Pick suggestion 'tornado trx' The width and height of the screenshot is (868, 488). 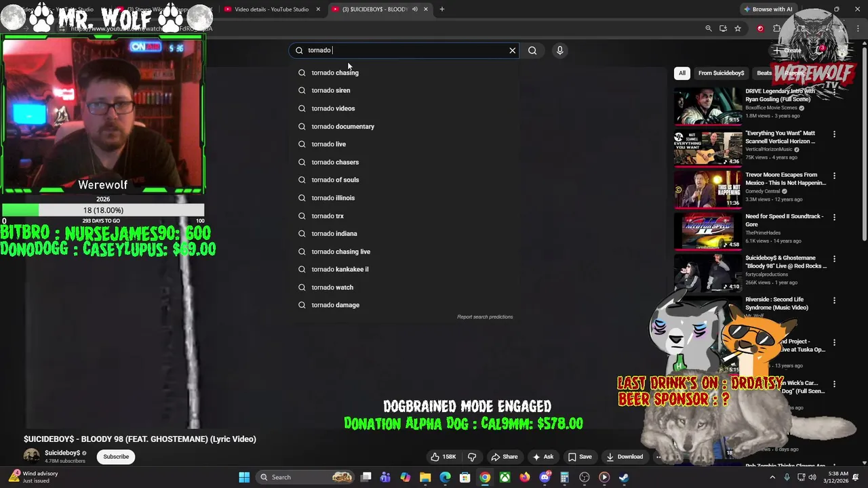405,216
